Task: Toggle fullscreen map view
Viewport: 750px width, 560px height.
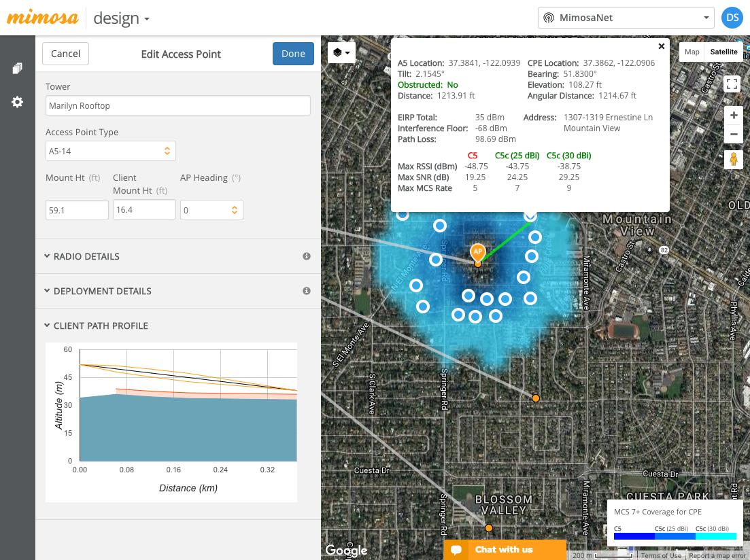Action: pos(732,84)
